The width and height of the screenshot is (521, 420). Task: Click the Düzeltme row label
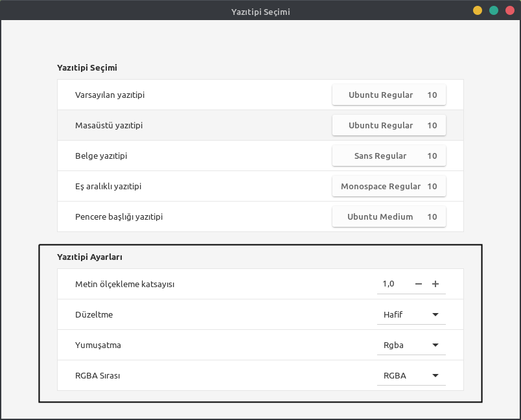(94, 314)
